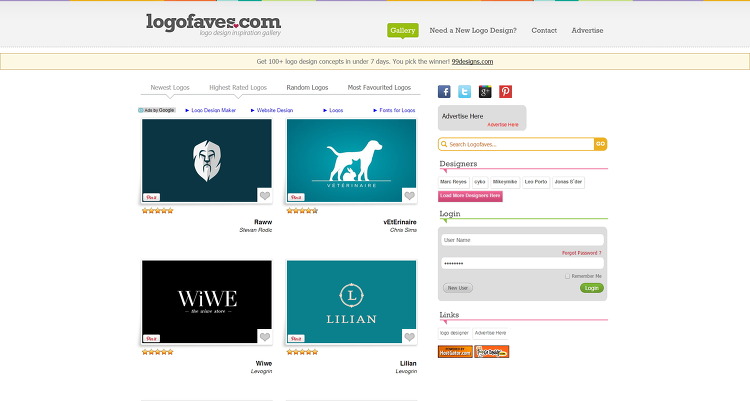
Task: Switch to the Newest Logos tab
Action: (170, 88)
